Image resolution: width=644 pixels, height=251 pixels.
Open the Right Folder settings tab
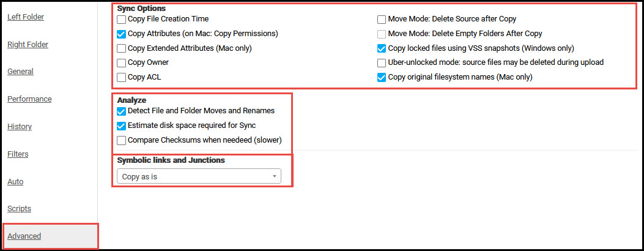pos(28,44)
